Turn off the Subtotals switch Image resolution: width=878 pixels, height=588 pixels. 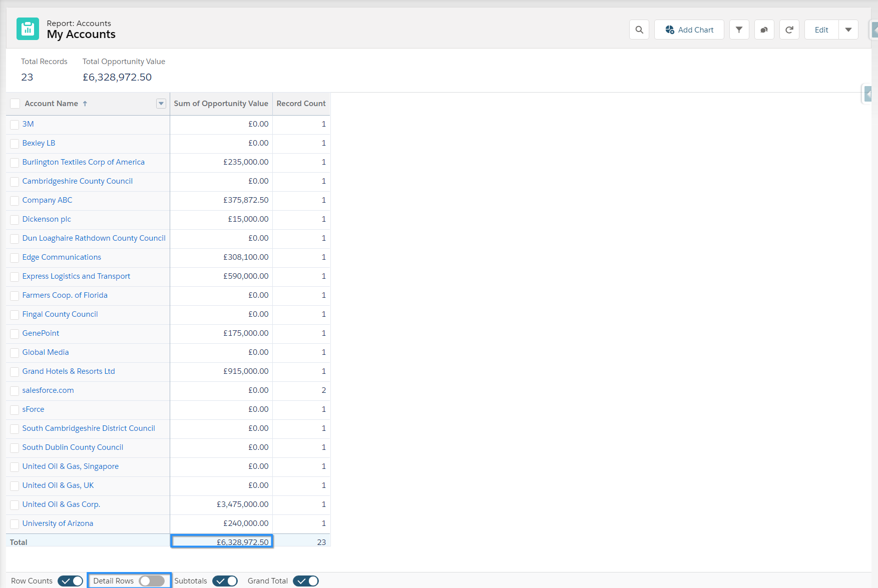coord(225,581)
